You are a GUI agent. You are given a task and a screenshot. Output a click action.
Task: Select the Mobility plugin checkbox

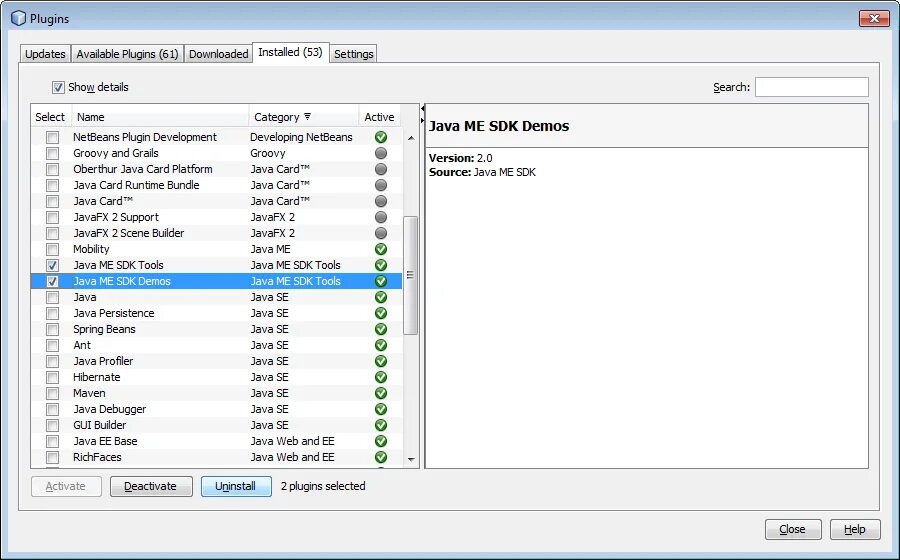point(52,250)
